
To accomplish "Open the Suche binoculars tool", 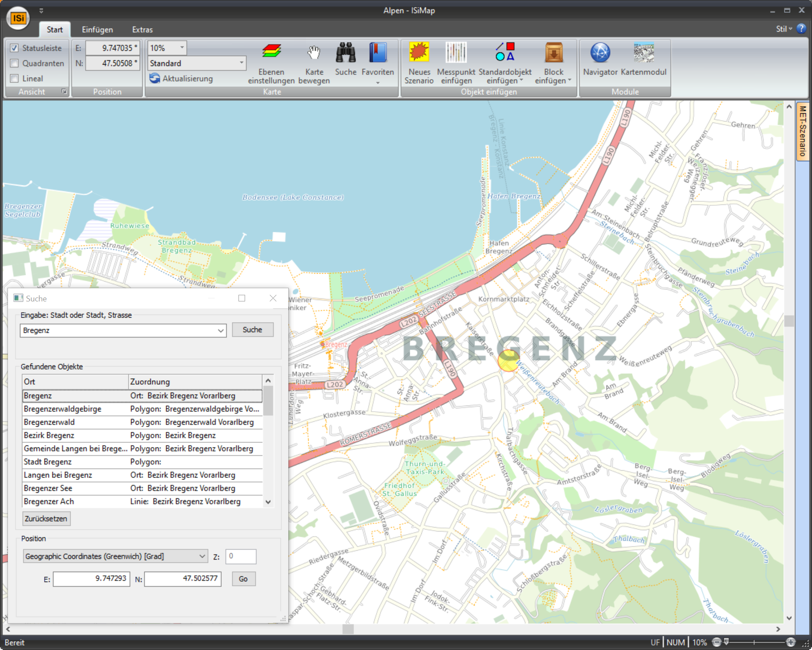I will pos(346,59).
